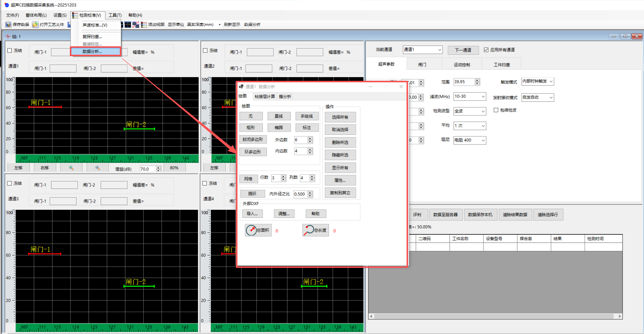Viewport: 644px width, 334px height.
Task: Click zoom-out magnifier under channel 1 graph
Action: (x=97, y=168)
